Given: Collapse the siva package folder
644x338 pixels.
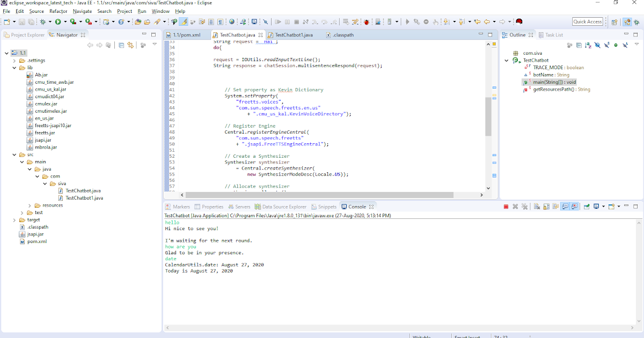Looking at the screenshot, I should pyautogui.click(x=45, y=183).
